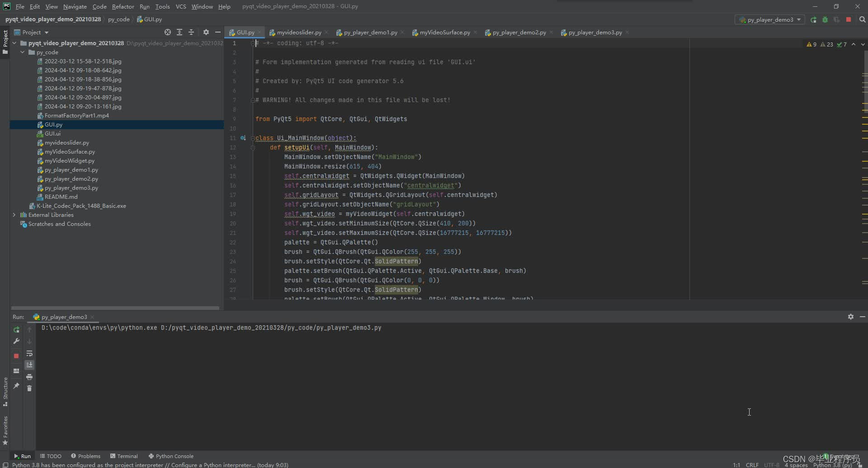Hide the Project tool window
This screenshot has height=468, width=868.
[x=218, y=32]
